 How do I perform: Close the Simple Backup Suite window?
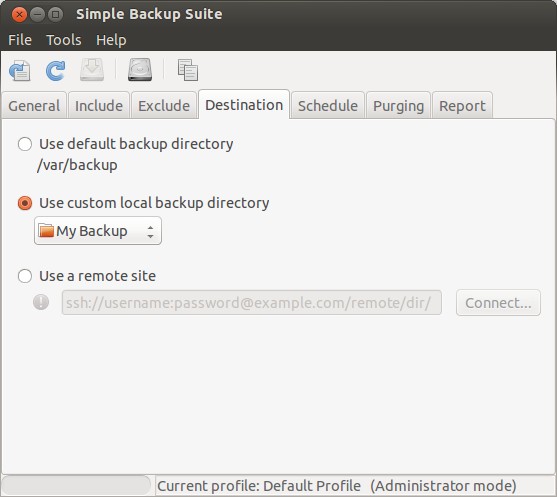click(19, 15)
